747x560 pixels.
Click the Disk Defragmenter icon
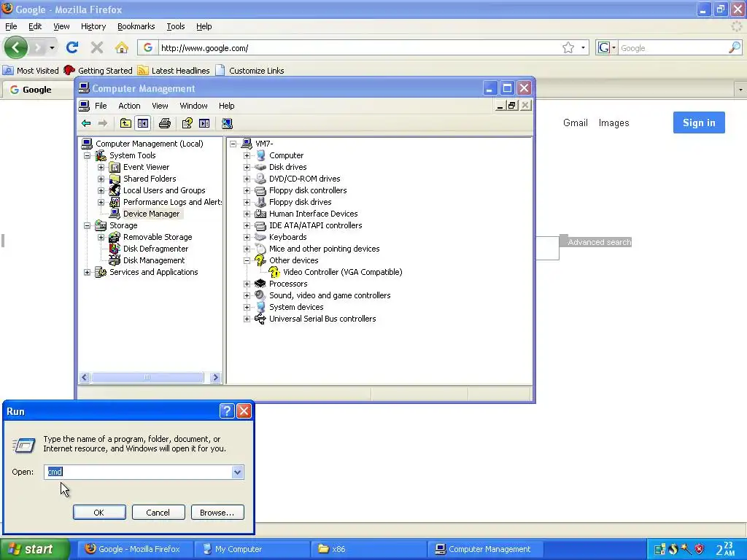tap(115, 249)
